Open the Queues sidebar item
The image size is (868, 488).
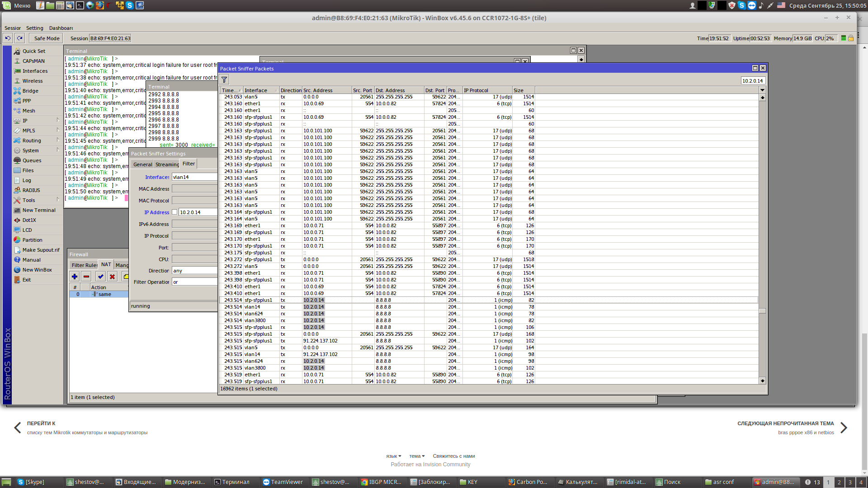click(32, 160)
